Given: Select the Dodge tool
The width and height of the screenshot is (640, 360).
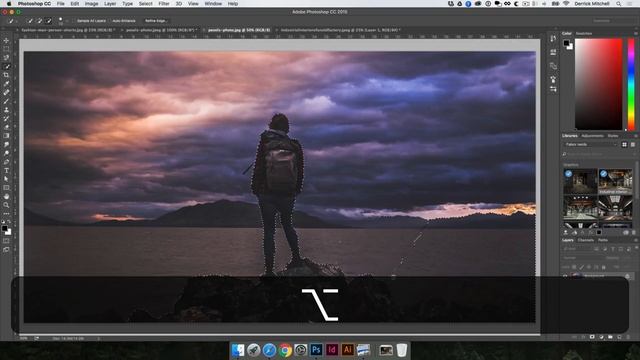Looking at the screenshot, I should (6, 153).
